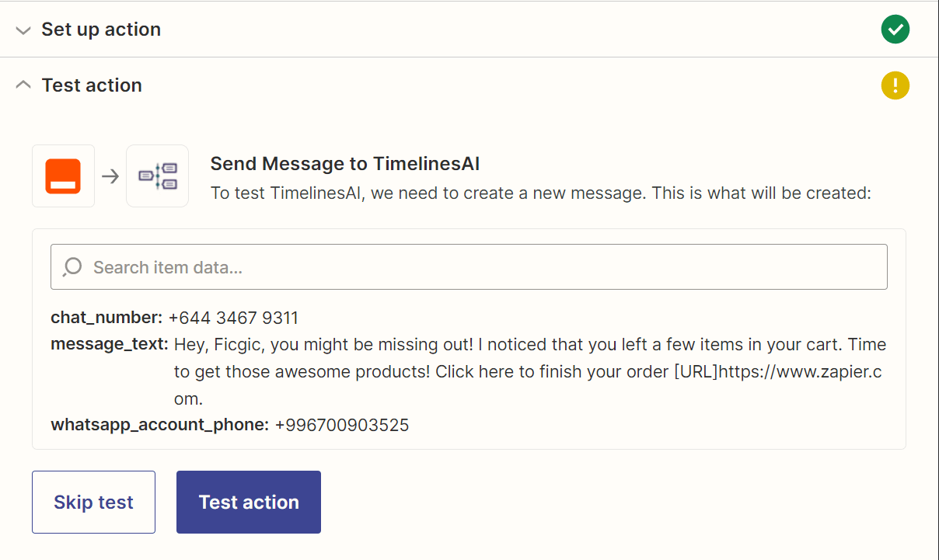Click the WhatsApp phone value +996700903525

click(342, 425)
